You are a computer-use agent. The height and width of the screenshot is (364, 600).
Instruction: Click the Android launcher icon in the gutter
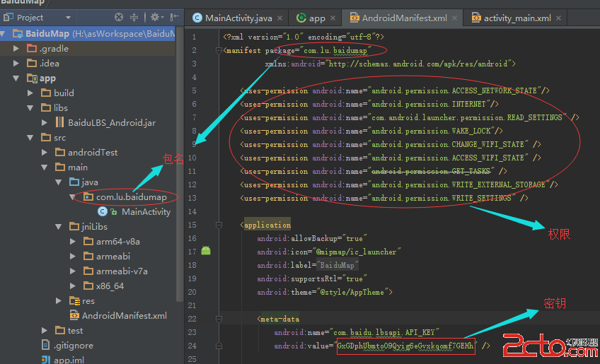point(206,251)
